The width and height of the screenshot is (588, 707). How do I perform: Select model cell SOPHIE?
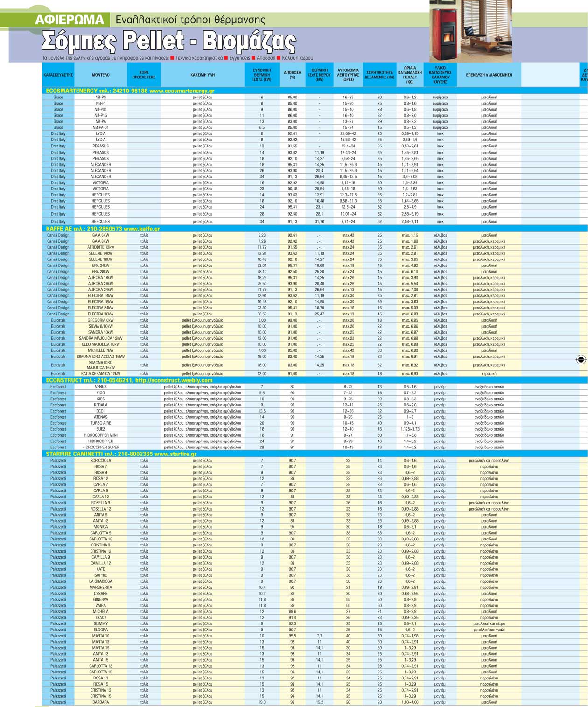[100, 575]
